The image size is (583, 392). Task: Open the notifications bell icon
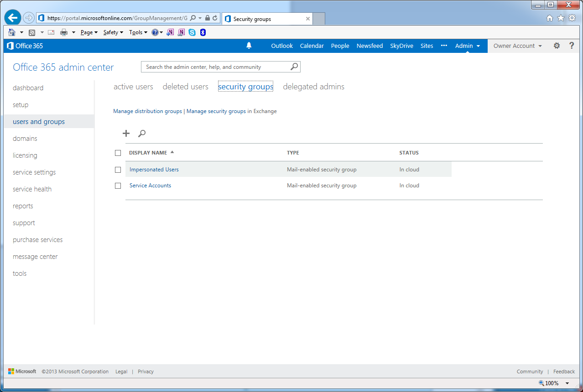tap(249, 46)
